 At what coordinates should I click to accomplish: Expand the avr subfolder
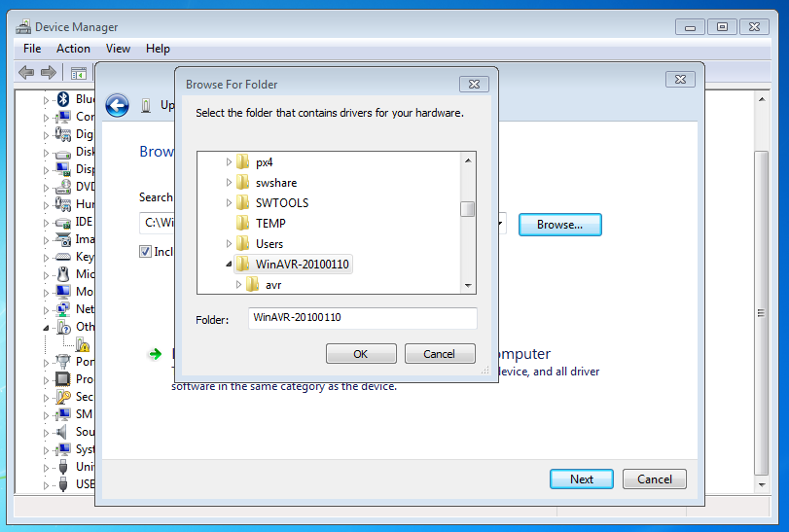coord(239,285)
